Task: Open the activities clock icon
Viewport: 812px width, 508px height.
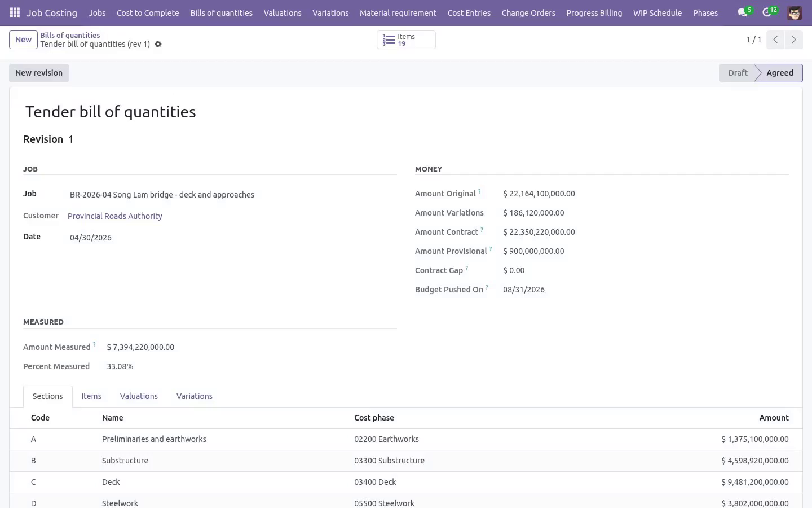Action: (x=767, y=12)
